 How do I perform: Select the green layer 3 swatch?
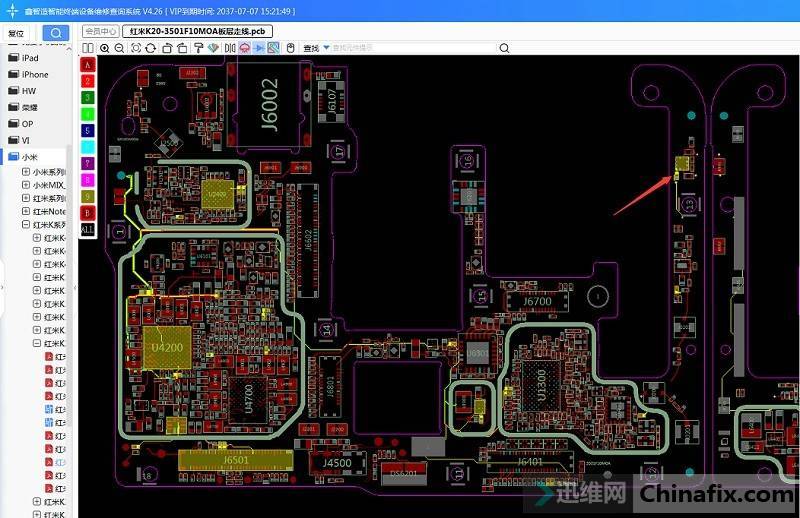[87, 97]
